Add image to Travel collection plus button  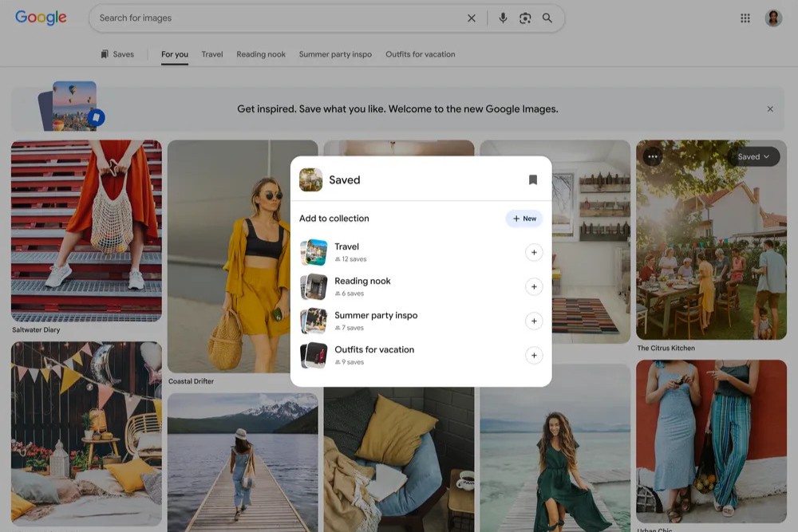[534, 252]
